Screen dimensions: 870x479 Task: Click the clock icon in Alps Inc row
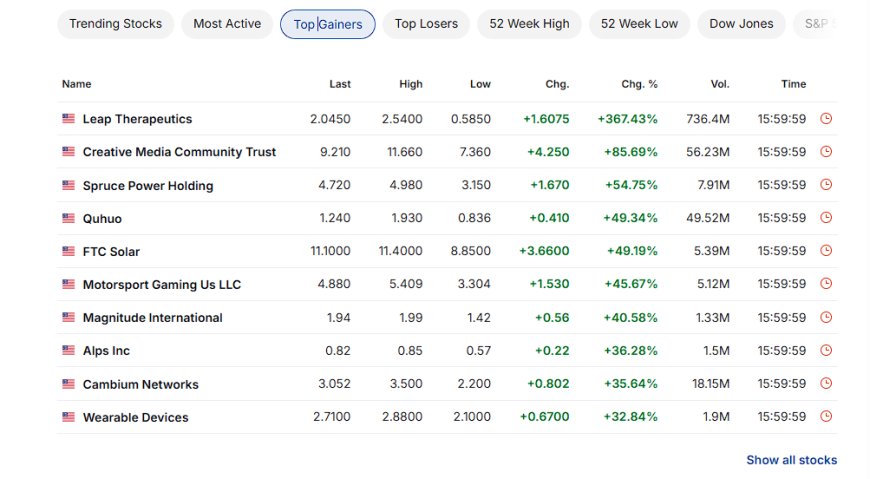coord(826,350)
